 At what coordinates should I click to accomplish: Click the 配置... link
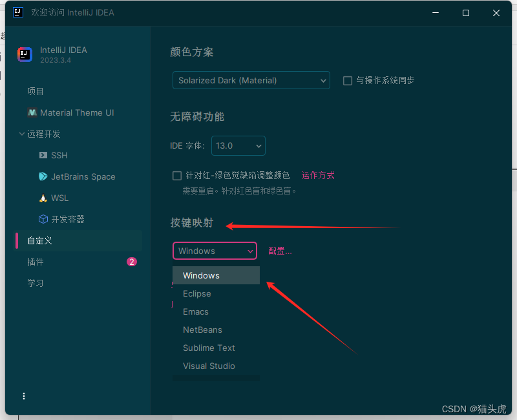[280, 251]
